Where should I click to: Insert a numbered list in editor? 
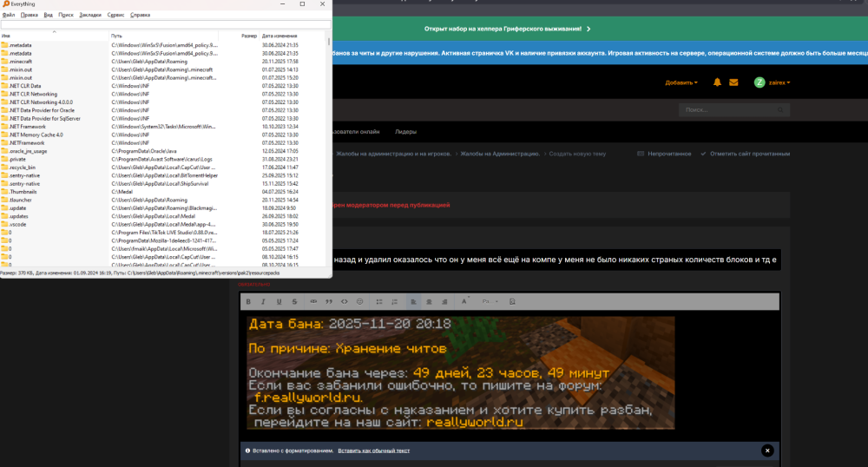[x=395, y=301]
